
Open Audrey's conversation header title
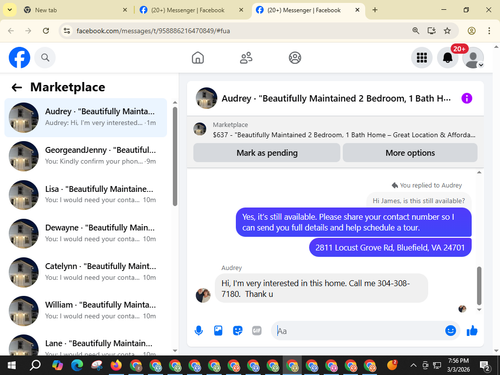pos(336,98)
